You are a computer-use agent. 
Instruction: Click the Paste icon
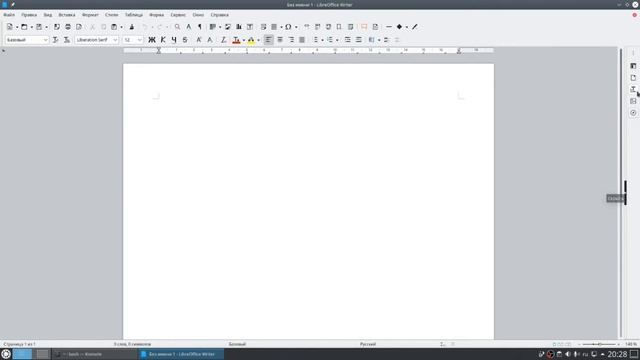coord(114,27)
